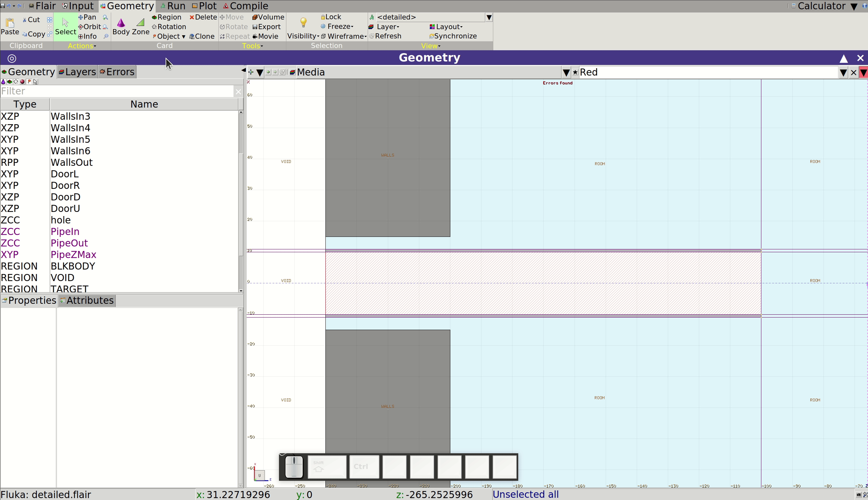
Task: Click the undo arrow in quick toolbar
Action: pos(9,6)
